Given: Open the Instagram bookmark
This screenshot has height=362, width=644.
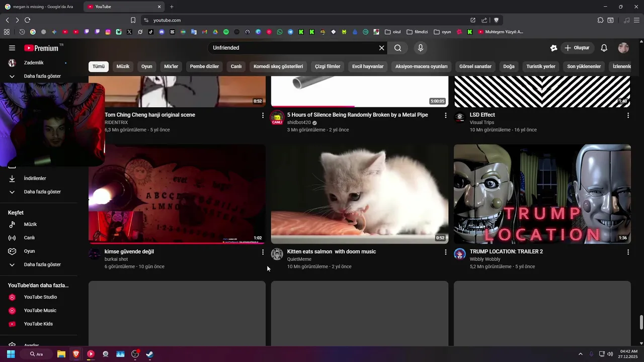Looking at the screenshot, I should tap(108, 32).
